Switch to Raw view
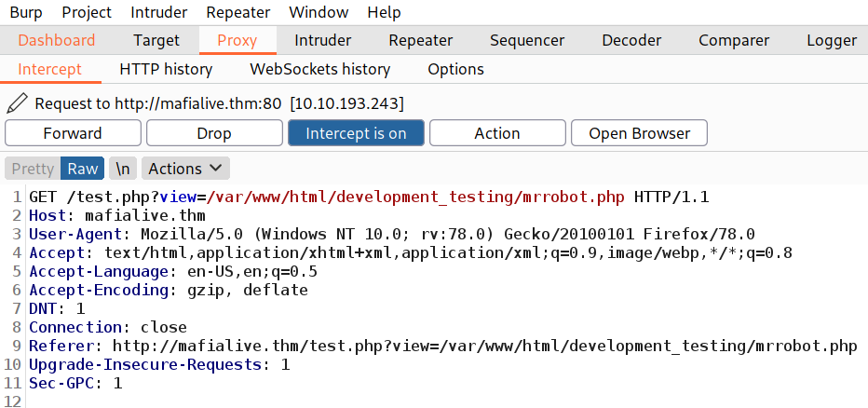 tap(83, 169)
